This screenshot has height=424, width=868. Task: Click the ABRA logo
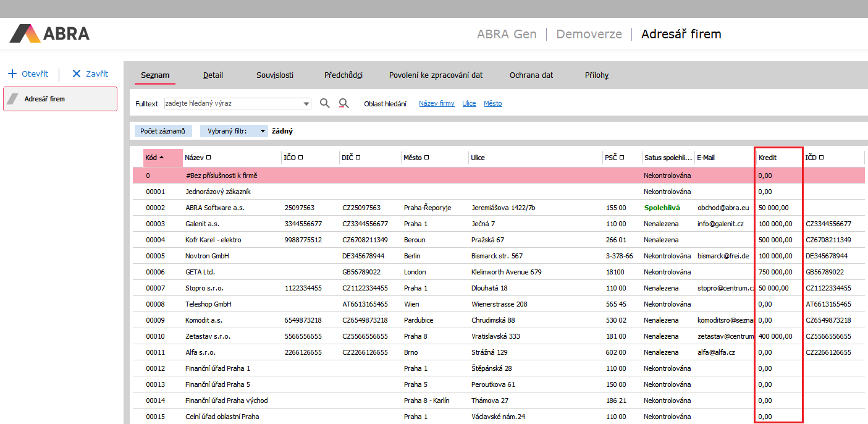[x=50, y=33]
